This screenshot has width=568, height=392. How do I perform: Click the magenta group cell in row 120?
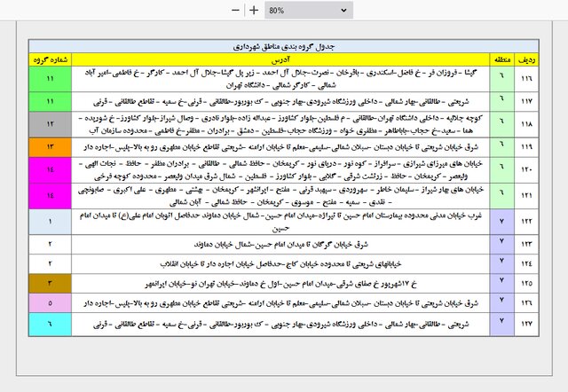51,169
